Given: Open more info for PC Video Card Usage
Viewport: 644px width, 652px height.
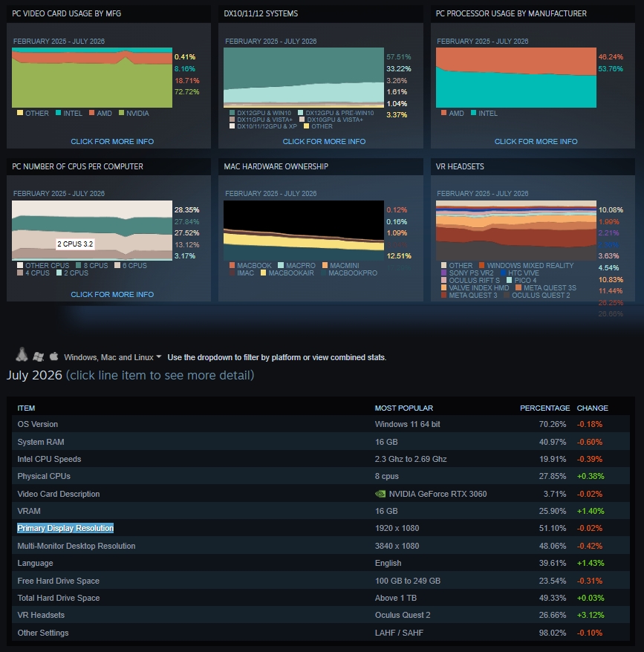Looking at the screenshot, I should [x=112, y=141].
